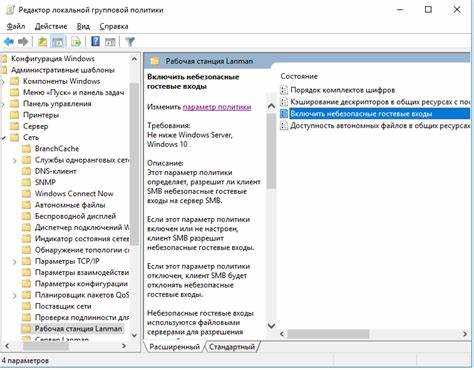Click the folder icon for Windows Connect Now
The width and height of the screenshot is (474, 370).
point(26,194)
